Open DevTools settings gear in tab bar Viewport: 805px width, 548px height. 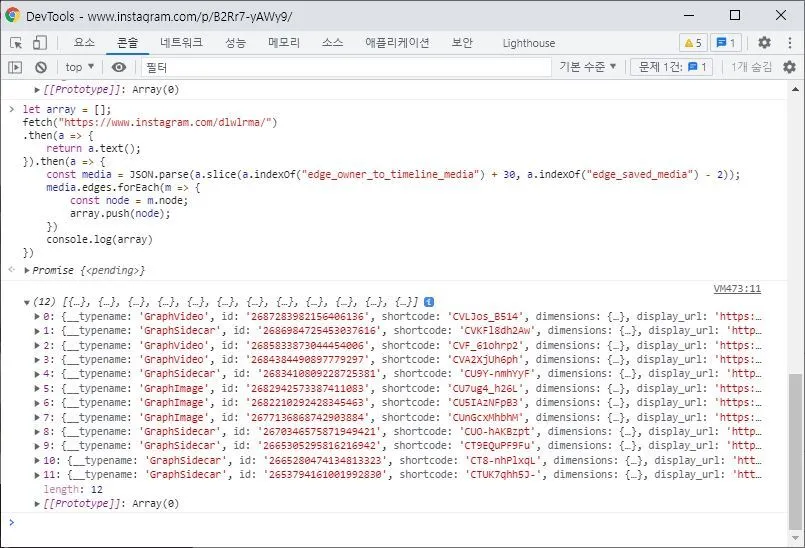tap(764, 43)
